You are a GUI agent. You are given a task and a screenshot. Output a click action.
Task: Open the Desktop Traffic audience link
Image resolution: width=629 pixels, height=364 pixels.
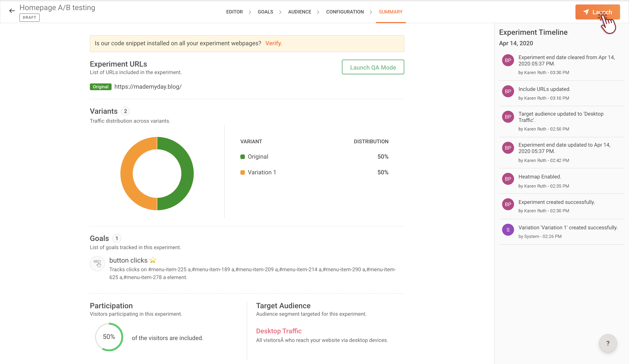pyautogui.click(x=279, y=331)
